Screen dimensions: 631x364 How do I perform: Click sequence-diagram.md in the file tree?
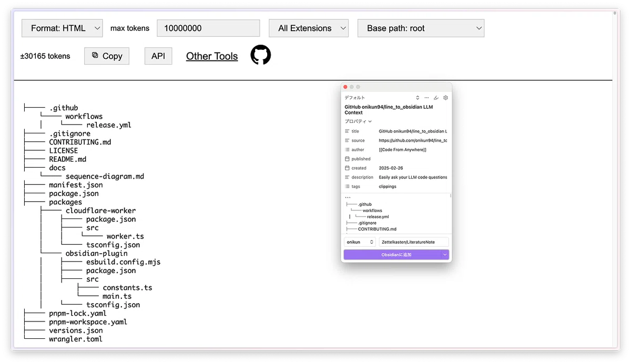[x=105, y=176]
